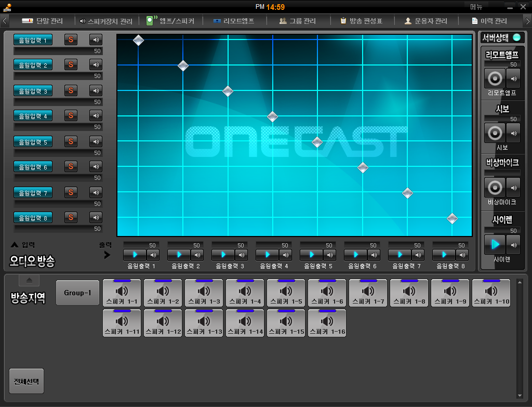Image resolution: width=532 pixels, height=407 pixels.
Task: Collapse the 방송지역 panel with up arrow
Action: point(29,280)
